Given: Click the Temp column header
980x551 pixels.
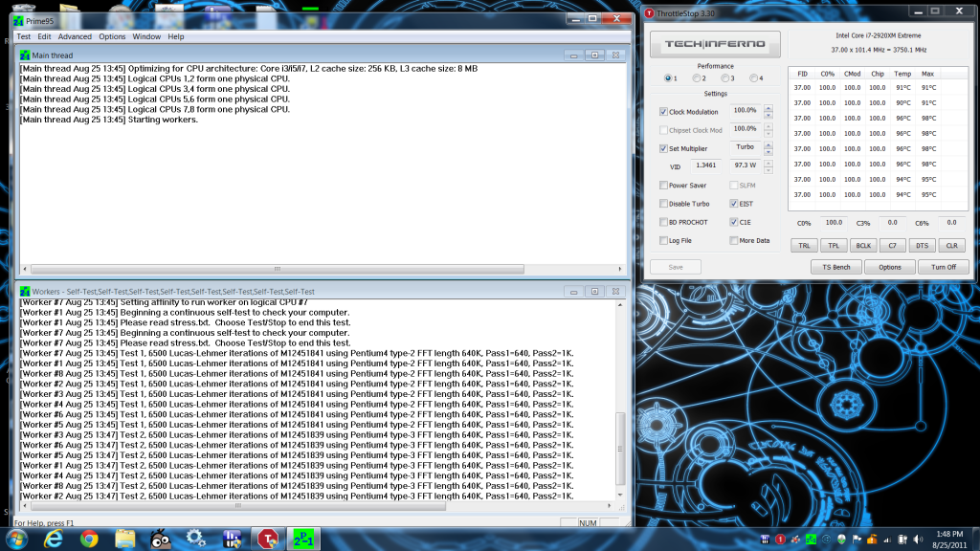Looking at the screenshot, I should pyautogui.click(x=902, y=74).
